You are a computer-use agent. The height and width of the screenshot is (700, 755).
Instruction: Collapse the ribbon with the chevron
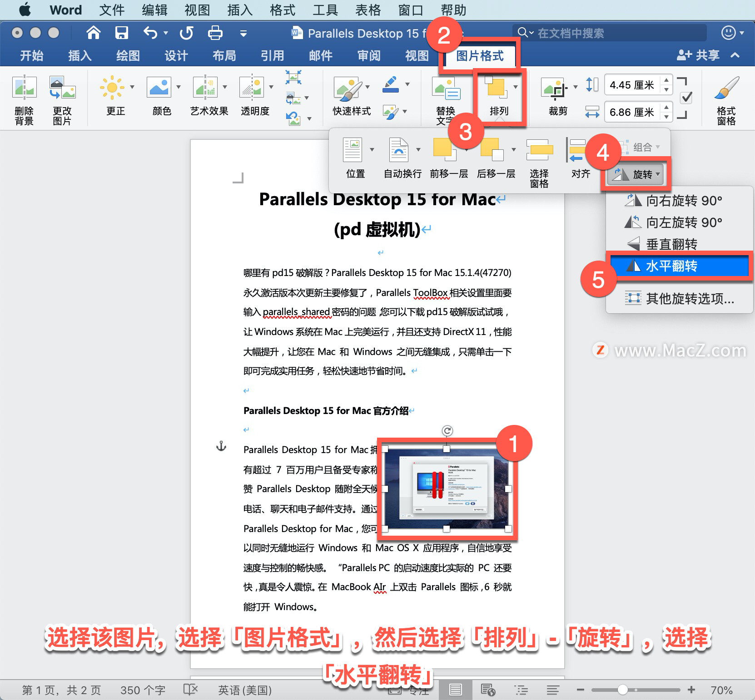pos(735,55)
